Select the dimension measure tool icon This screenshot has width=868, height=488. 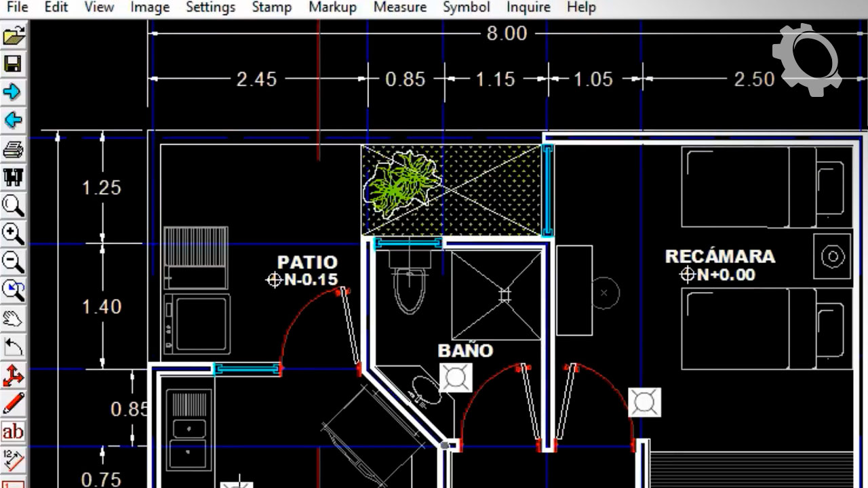click(x=13, y=460)
